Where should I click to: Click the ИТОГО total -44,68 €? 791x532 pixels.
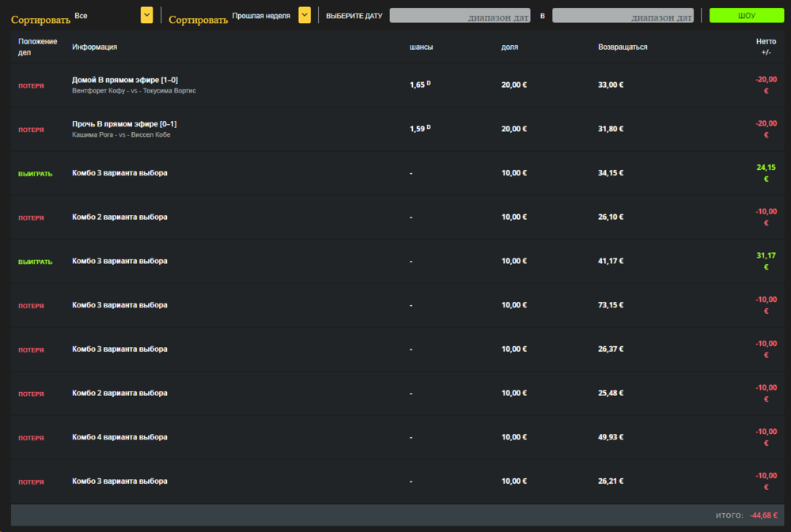(763, 515)
